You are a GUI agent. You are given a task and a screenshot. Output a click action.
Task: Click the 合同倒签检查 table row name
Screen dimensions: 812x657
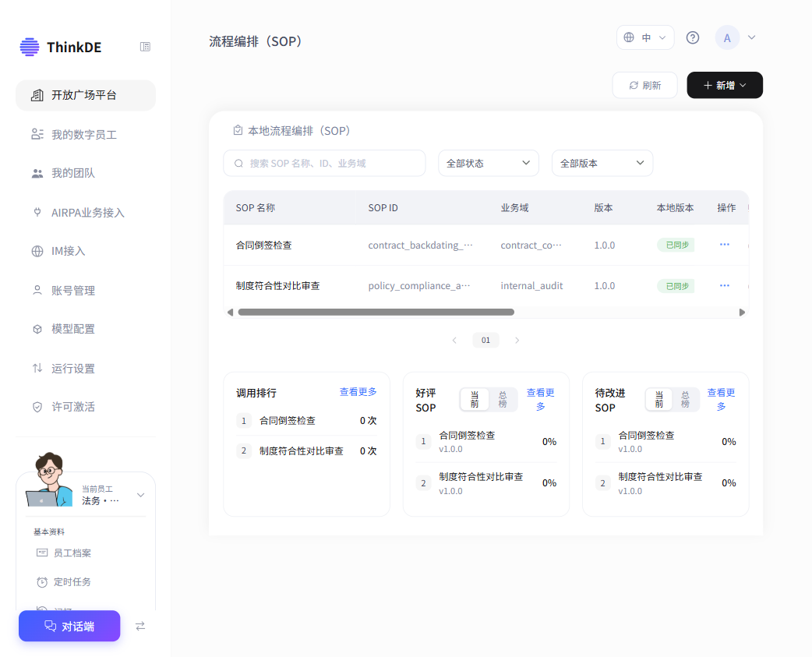click(x=263, y=245)
